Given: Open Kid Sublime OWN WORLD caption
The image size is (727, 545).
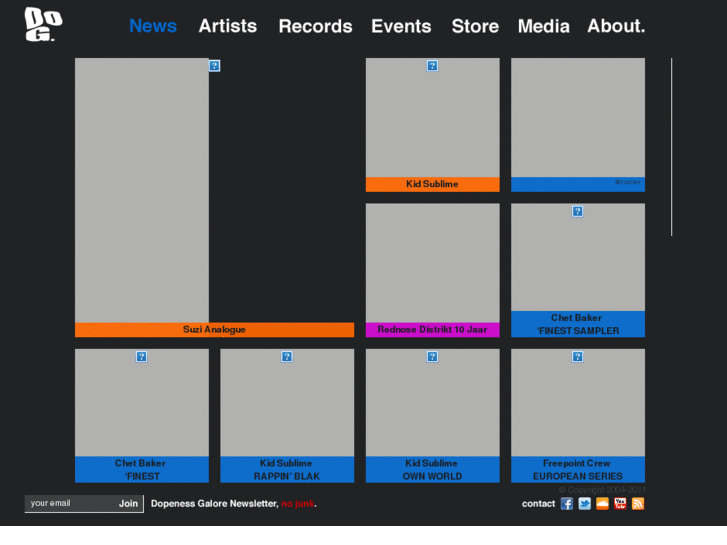Looking at the screenshot, I should (x=433, y=469).
